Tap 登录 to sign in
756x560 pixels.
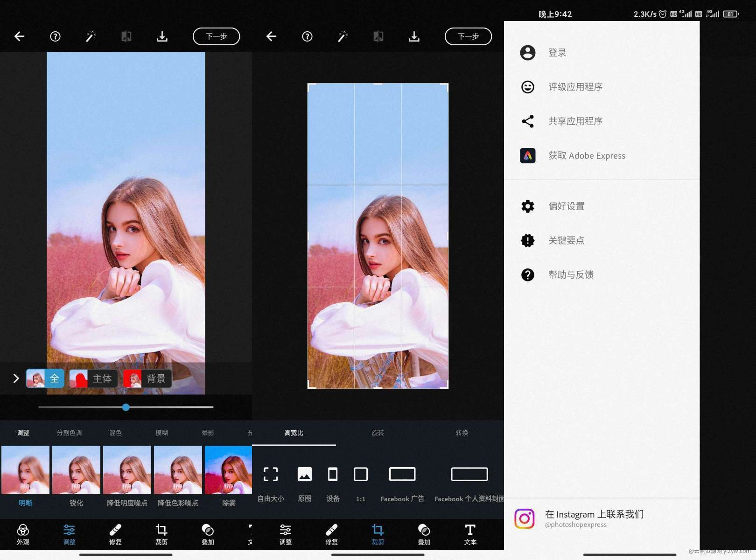click(x=557, y=53)
